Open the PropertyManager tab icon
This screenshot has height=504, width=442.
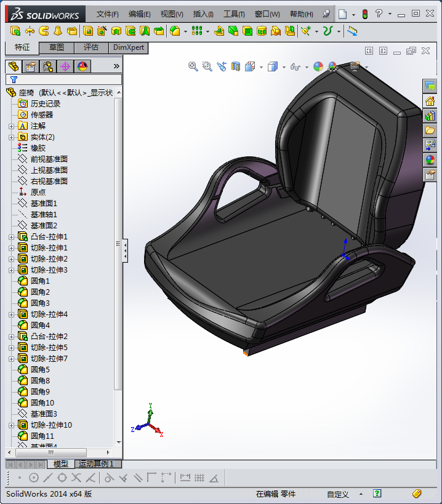31,66
